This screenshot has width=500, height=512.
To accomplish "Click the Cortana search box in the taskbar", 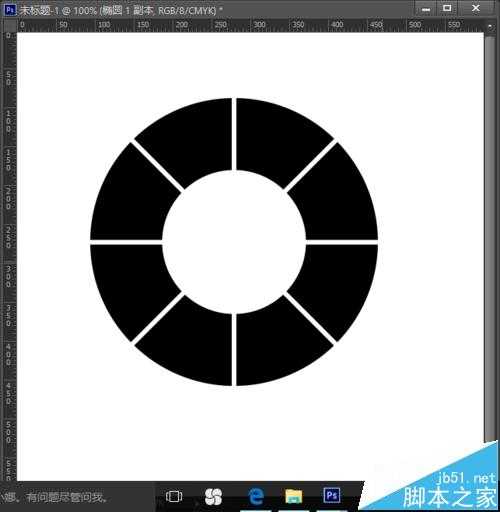I will tap(77, 497).
